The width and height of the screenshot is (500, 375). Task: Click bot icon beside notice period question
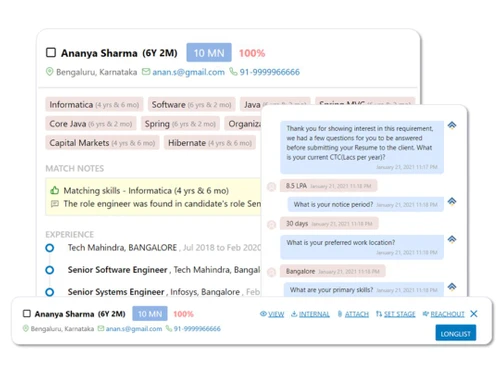(452, 201)
